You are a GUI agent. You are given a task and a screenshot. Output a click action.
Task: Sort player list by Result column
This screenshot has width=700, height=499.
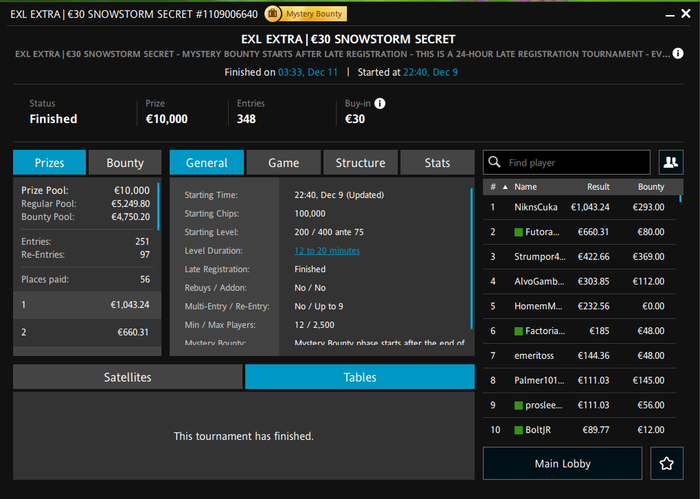coord(598,187)
